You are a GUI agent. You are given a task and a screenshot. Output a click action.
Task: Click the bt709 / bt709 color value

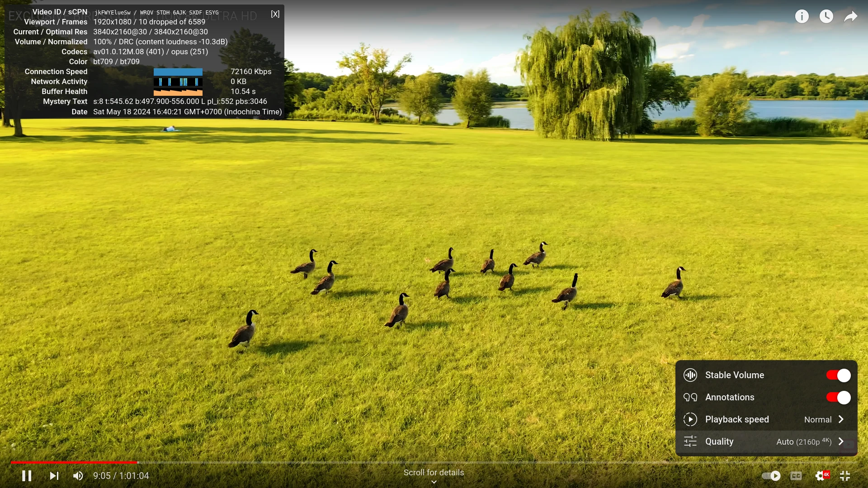[116, 61]
